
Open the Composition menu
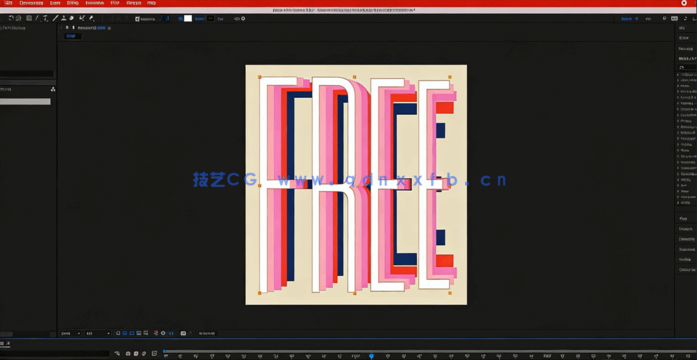[31, 3]
